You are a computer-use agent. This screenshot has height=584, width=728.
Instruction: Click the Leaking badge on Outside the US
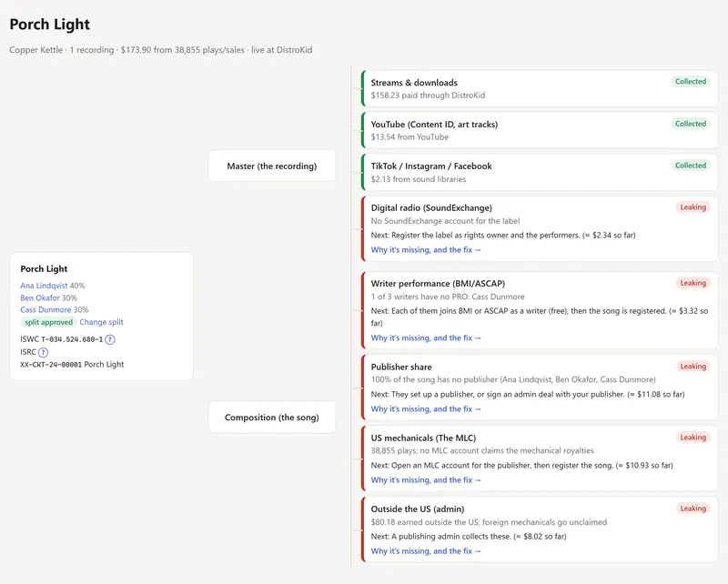[x=693, y=508]
